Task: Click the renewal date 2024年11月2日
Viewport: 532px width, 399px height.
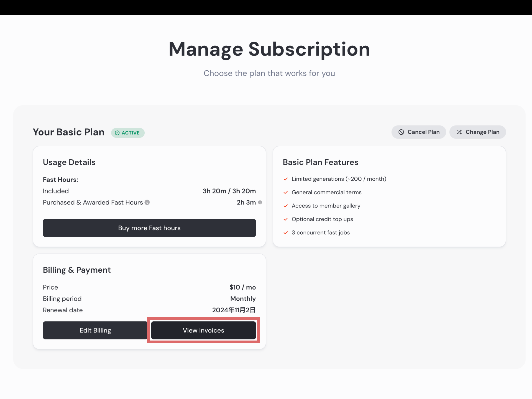Action: click(234, 310)
